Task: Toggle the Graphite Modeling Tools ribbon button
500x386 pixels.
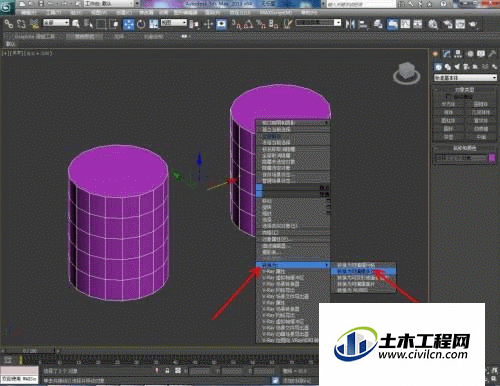Action: pyautogui.click(x=393, y=24)
